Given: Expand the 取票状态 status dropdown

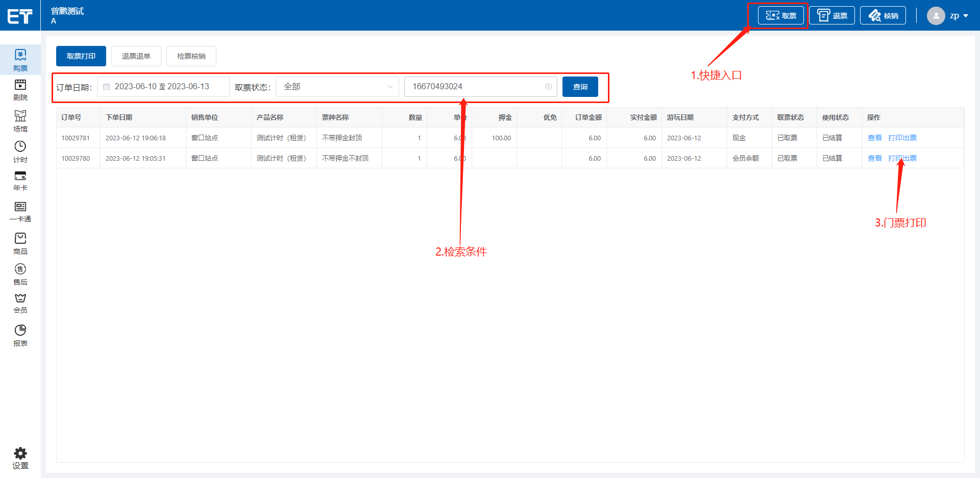Looking at the screenshot, I should [x=337, y=87].
